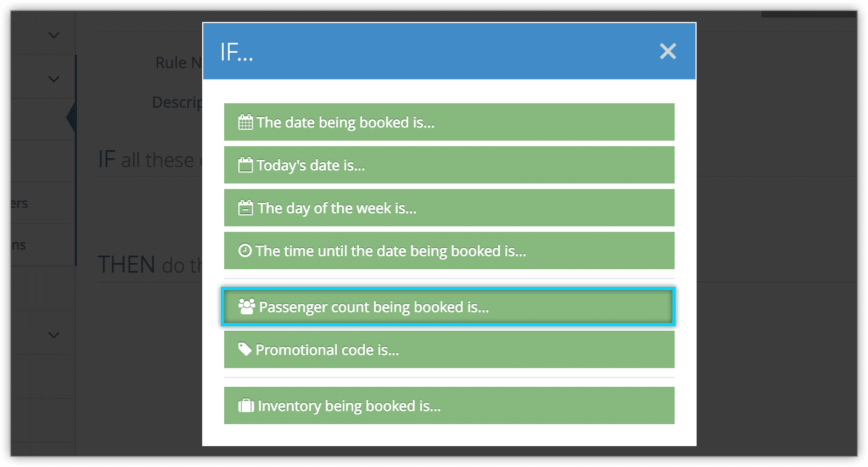Click the calendar grid icon beside date being booked
This screenshot has width=868, height=467.
(x=246, y=122)
